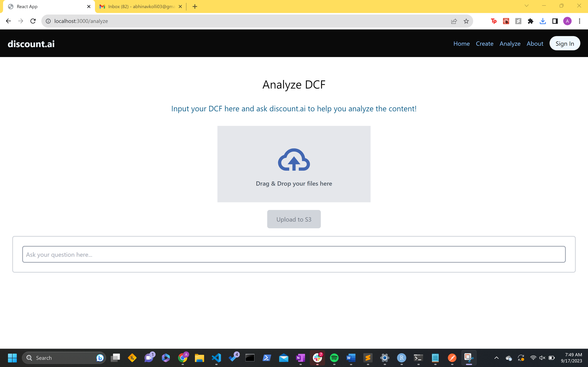
Task: Open the Chrome extensions puzzle icon
Action: pos(530,21)
